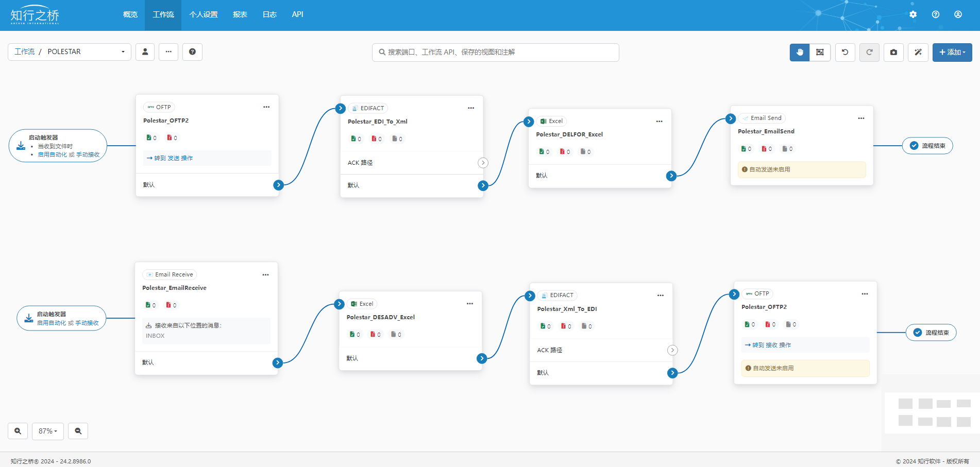Viewport: 980px width, 467px height.
Task: Click the help question mark in header
Action: [936, 14]
